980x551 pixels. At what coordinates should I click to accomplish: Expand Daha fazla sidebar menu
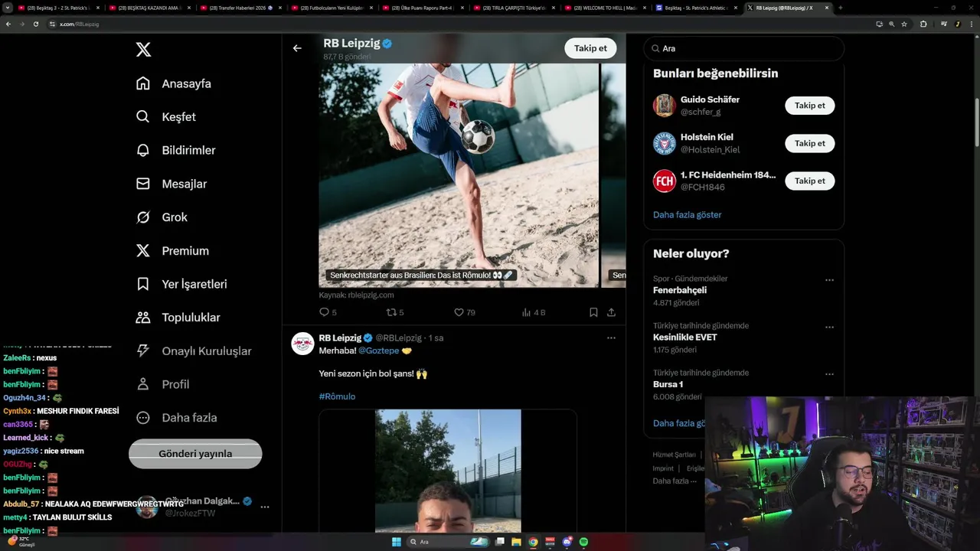176,418
